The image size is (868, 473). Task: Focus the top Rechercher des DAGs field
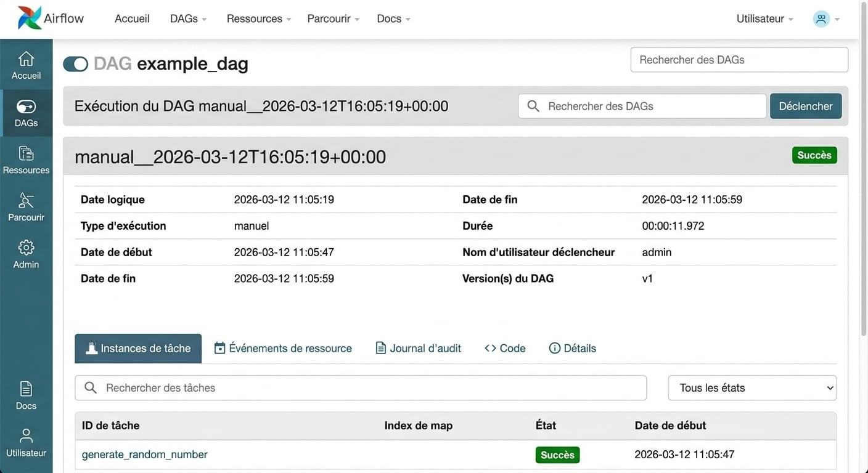[x=739, y=60]
